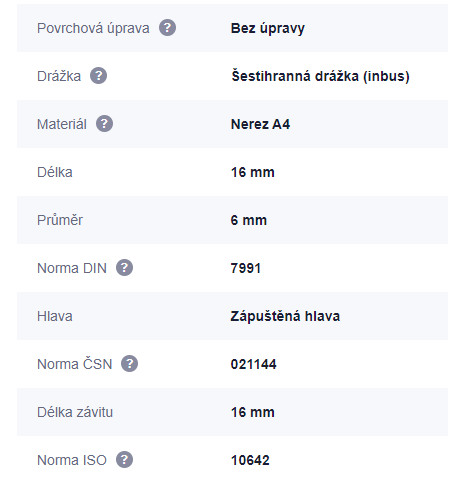Click the Hlava row label
463x488 pixels.
pos(55,316)
